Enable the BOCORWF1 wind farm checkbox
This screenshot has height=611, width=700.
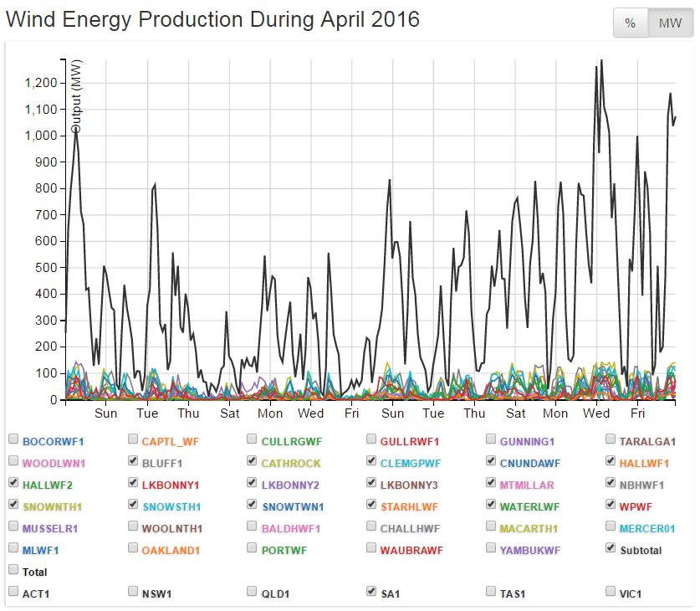point(13,437)
